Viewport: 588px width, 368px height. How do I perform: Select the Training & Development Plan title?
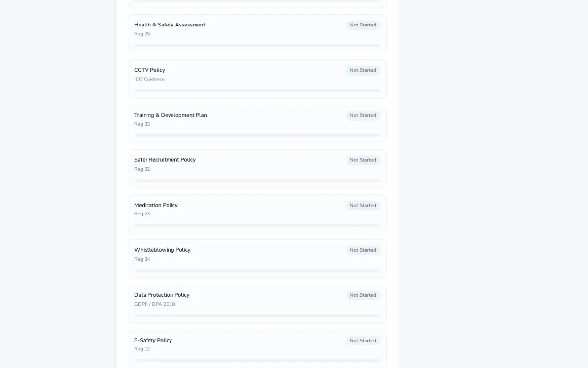tap(171, 115)
